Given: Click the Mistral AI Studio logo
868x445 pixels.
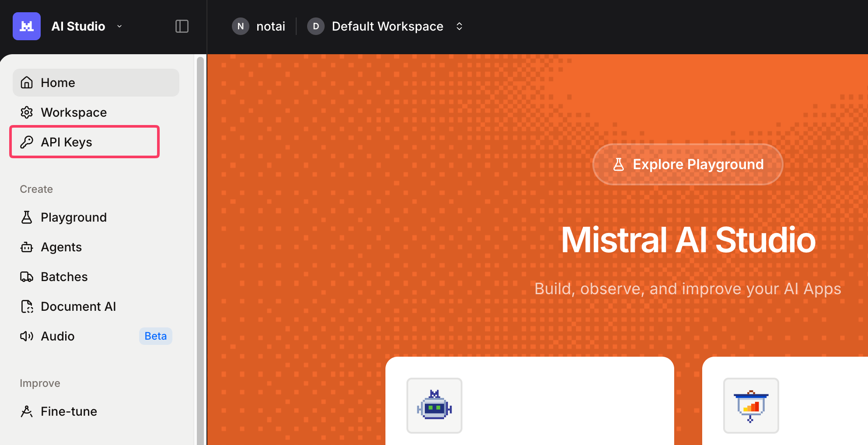Looking at the screenshot, I should [x=26, y=26].
